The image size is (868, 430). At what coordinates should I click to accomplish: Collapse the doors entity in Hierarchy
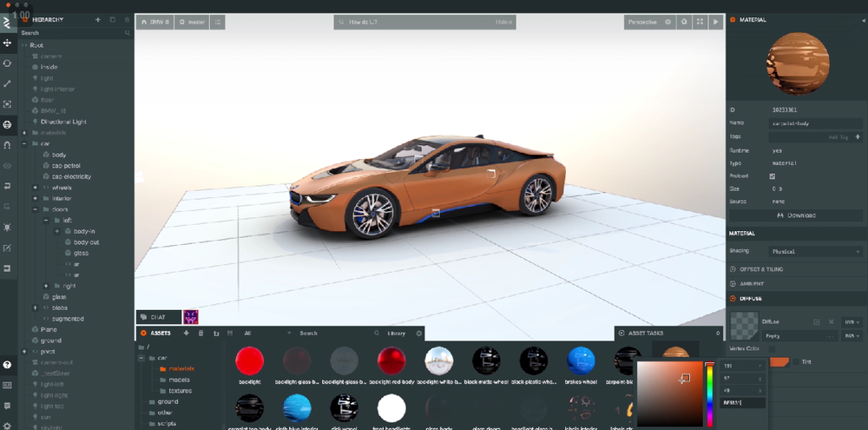36,209
